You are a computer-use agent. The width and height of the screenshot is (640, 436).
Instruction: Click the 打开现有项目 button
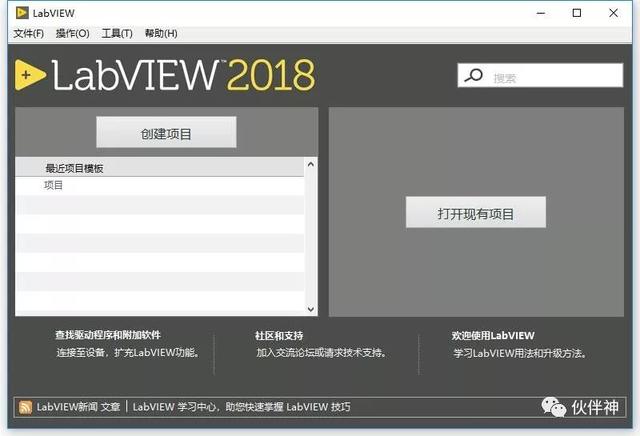point(476,212)
